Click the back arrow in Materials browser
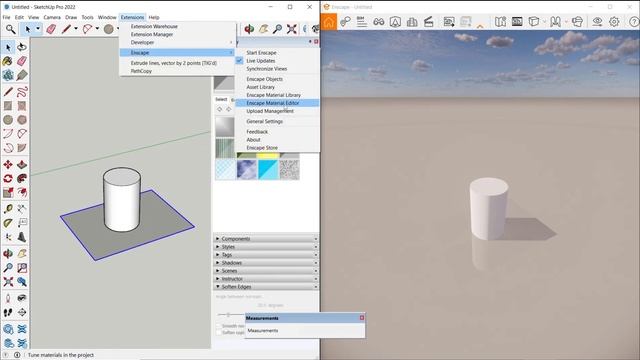 [x=220, y=109]
